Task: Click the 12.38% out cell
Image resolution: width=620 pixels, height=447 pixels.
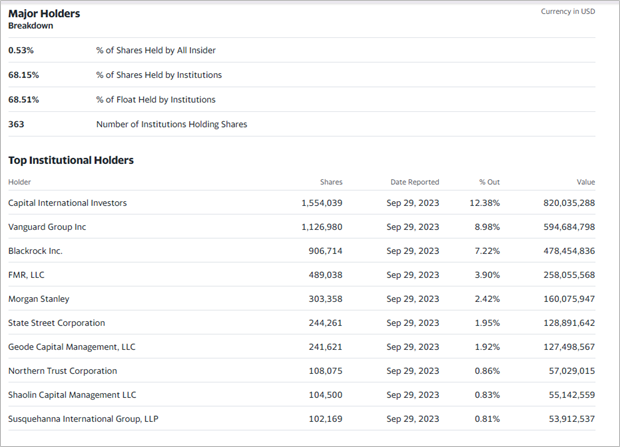Action: [x=485, y=203]
